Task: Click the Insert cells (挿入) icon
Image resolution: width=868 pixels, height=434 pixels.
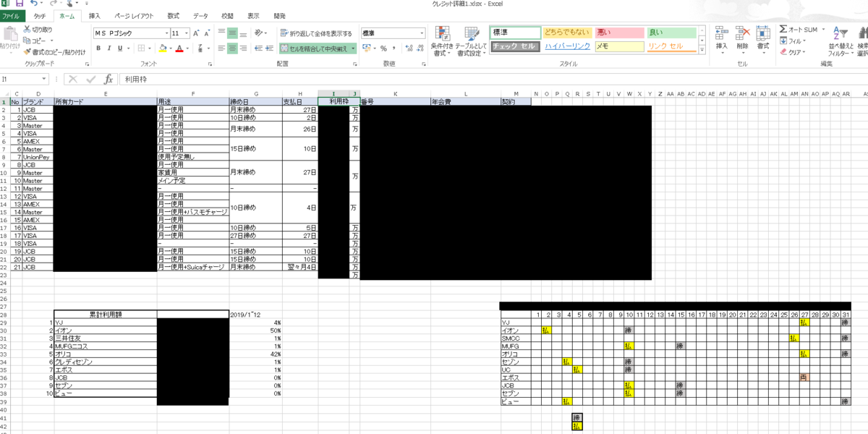Action: 721,33
